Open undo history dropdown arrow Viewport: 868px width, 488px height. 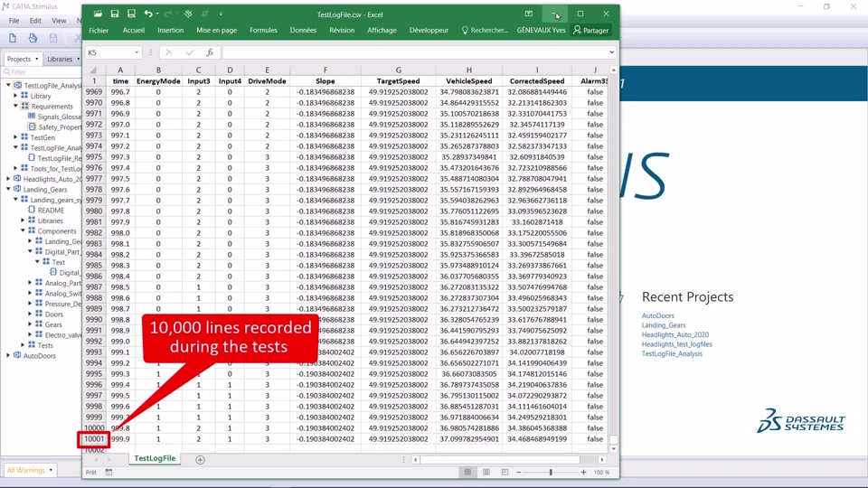(157, 14)
